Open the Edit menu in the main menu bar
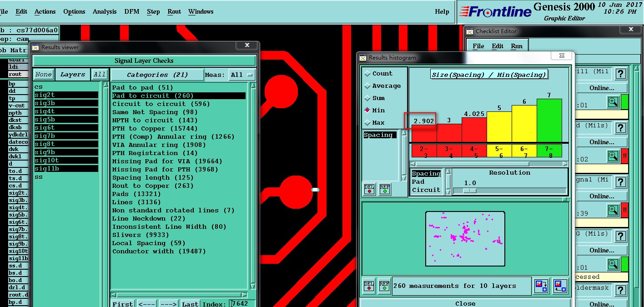Image resolution: width=644 pixels, height=307 pixels. pos(21,11)
